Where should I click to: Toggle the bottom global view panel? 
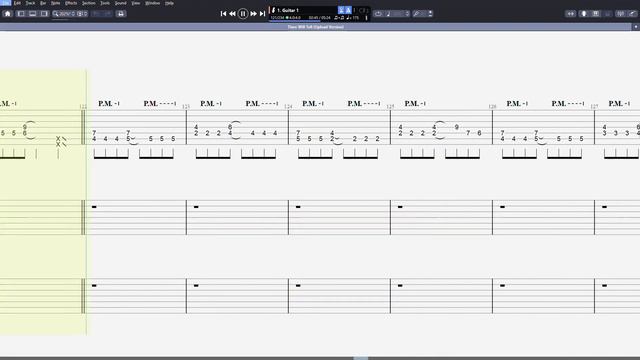tap(32, 13)
